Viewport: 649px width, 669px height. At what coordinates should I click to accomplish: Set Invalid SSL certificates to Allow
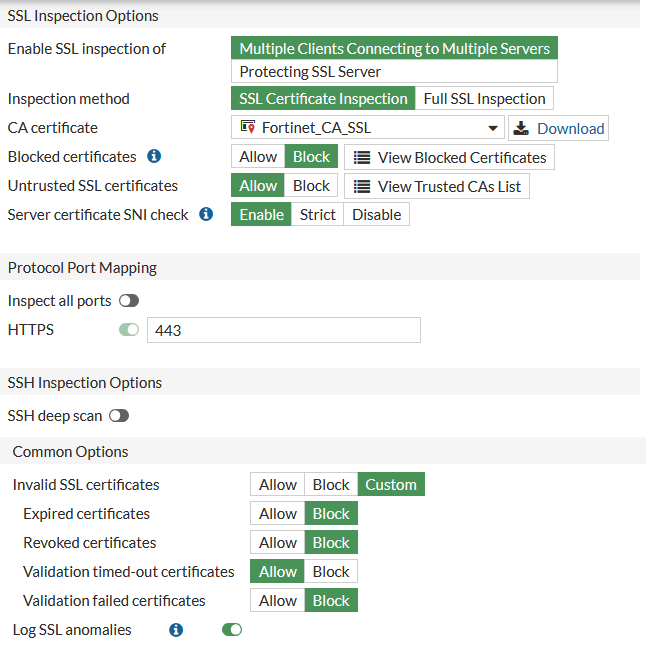coord(278,485)
